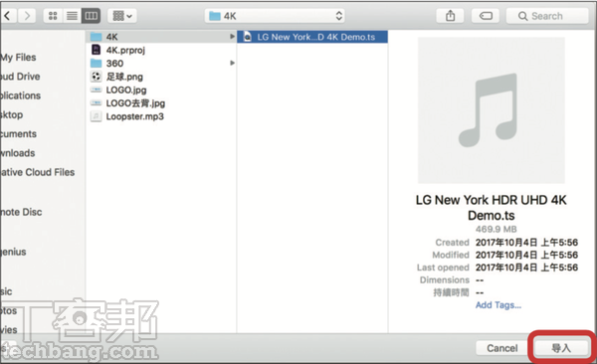Open the item arrangement dropdown
The image size is (597, 364).
tap(122, 16)
